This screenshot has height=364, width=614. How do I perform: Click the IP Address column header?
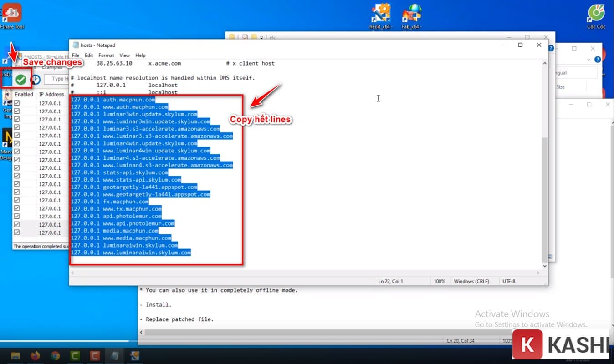coord(51,94)
